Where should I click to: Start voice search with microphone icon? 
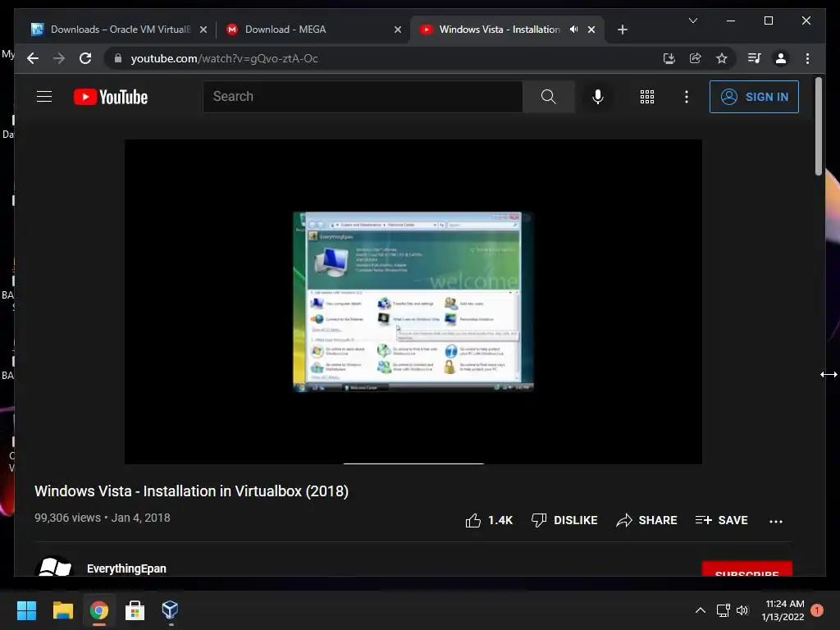tap(598, 97)
